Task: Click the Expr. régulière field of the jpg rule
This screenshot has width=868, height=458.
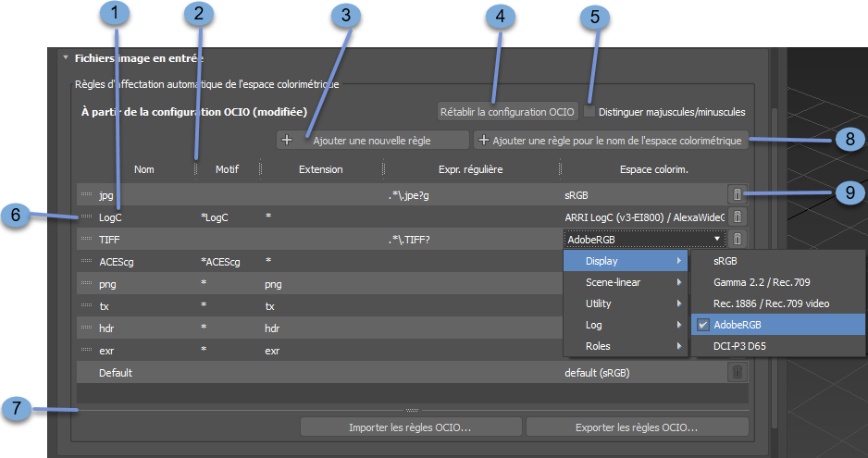Action: 470,195
